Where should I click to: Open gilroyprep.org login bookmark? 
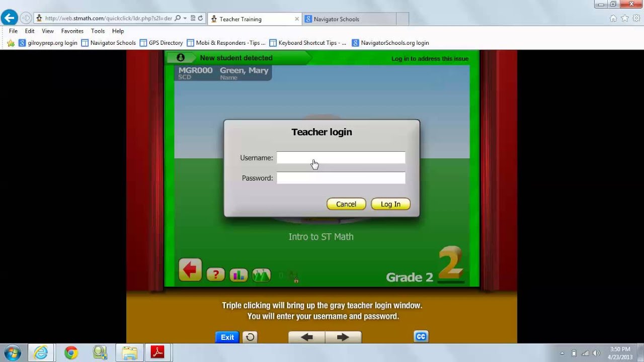click(x=48, y=43)
